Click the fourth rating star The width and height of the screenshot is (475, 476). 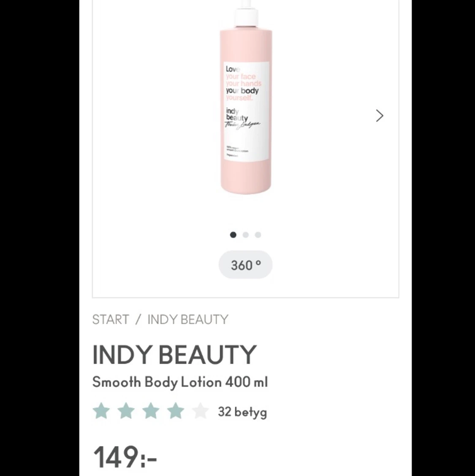click(176, 411)
